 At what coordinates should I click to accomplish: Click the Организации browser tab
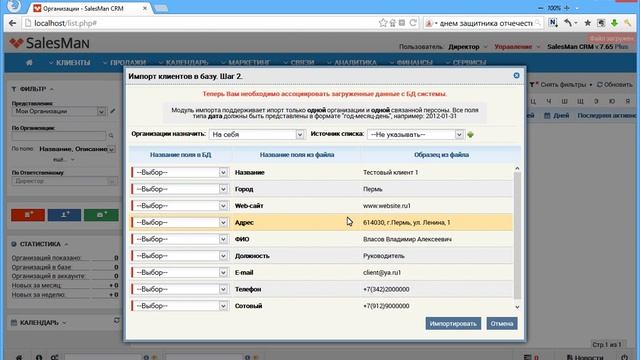click(x=90, y=8)
